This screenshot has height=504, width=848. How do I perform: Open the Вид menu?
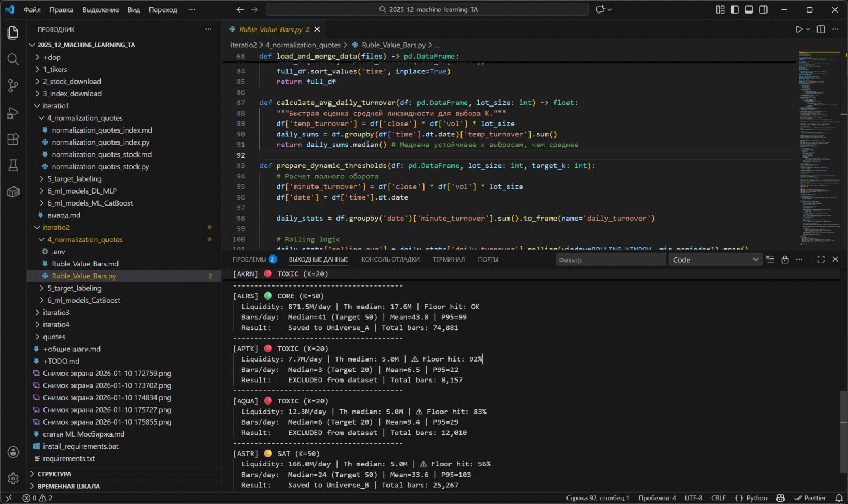[x=134, y=10]
